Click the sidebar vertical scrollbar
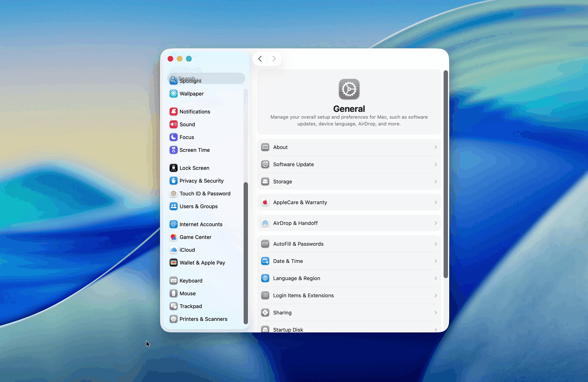Image resolution: width=588 pixels, height=382 pixels. [x=246, y=253]
